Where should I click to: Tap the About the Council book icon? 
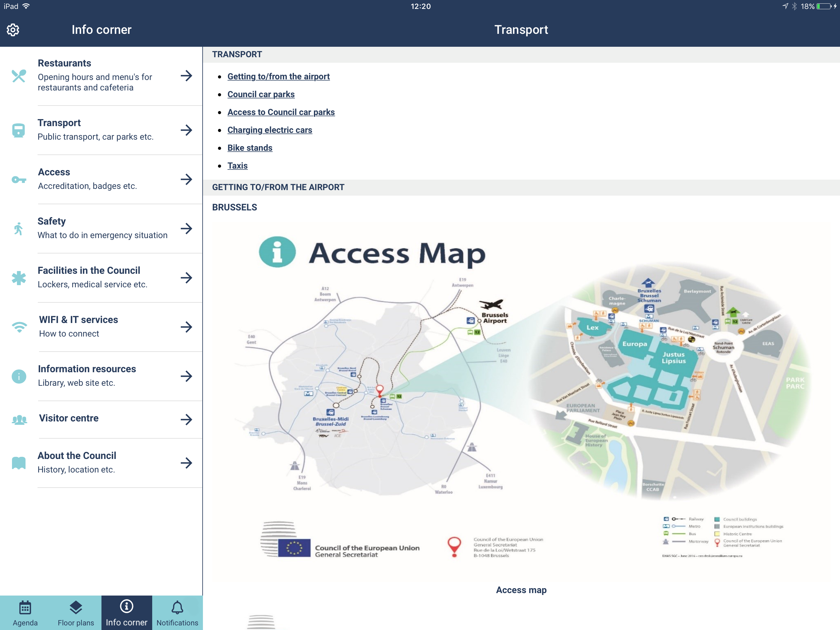pyautogui.click(x=19, y=463)
